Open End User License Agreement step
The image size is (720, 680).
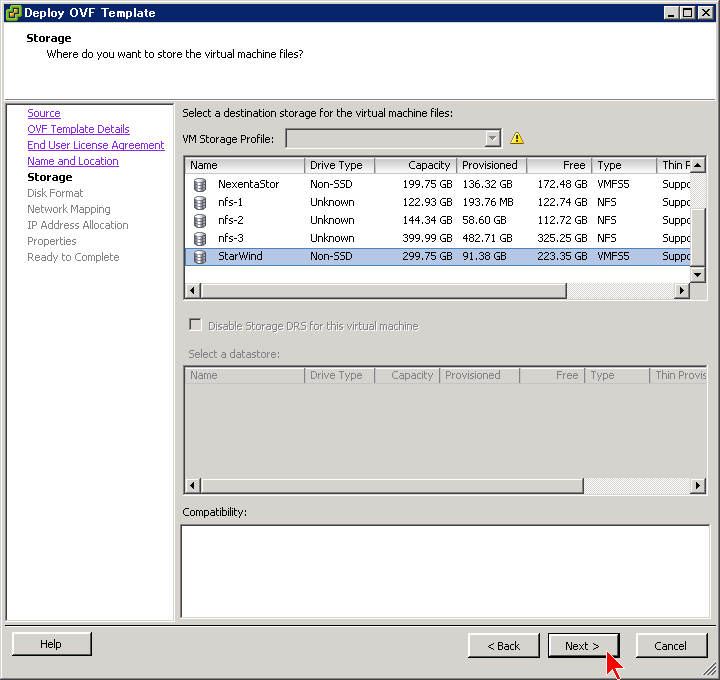(x=96, y=145)
